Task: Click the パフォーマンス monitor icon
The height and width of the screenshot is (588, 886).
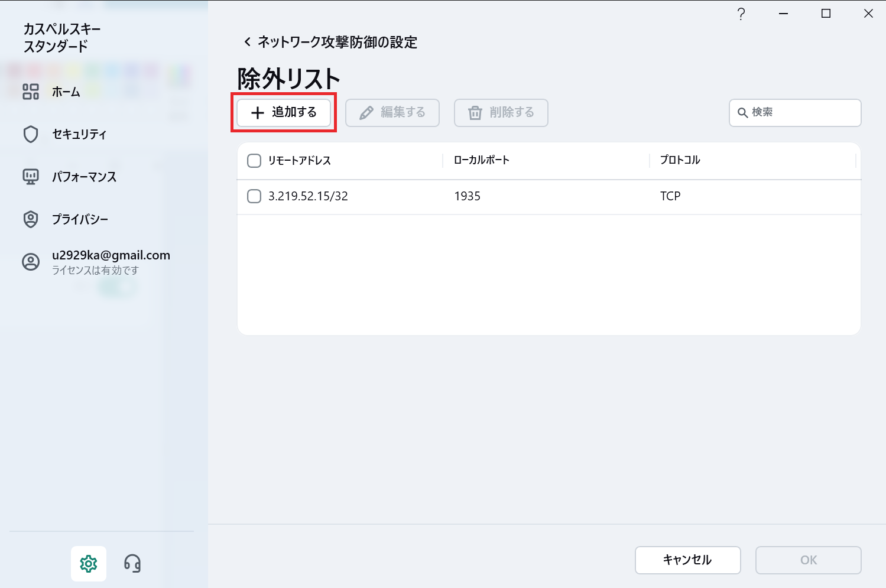Action: tap(31, 177)
